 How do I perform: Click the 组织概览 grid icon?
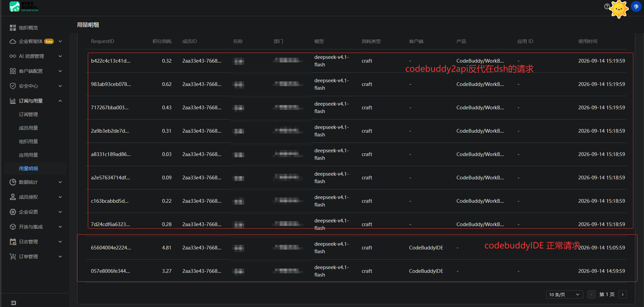pos(13,28)
